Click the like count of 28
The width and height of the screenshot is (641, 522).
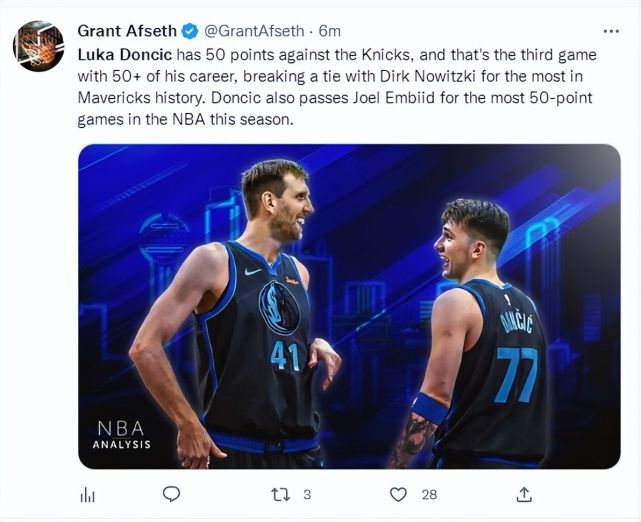click(429, 494)
